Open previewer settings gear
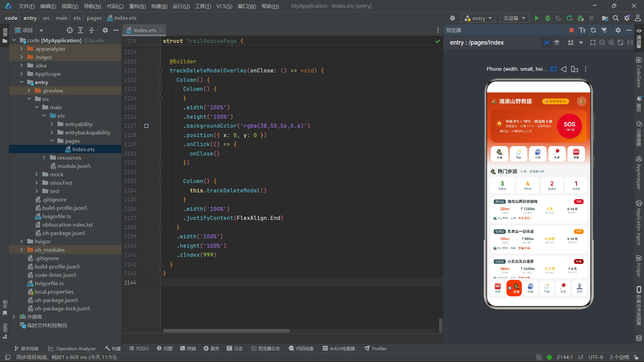 (x=618, y=30)
